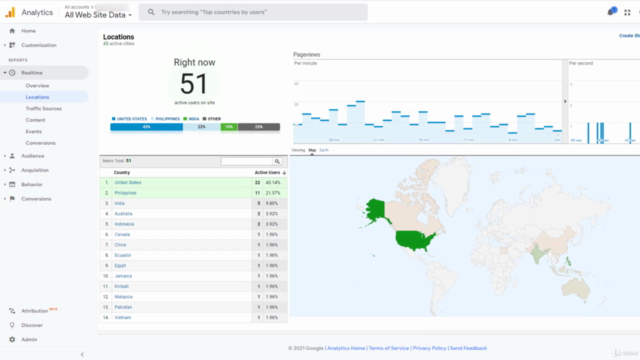Image resolution: width=640 pixels, height=360 pixels.
Task: Click the Active Users column header
Action: [x=267, y=173]
